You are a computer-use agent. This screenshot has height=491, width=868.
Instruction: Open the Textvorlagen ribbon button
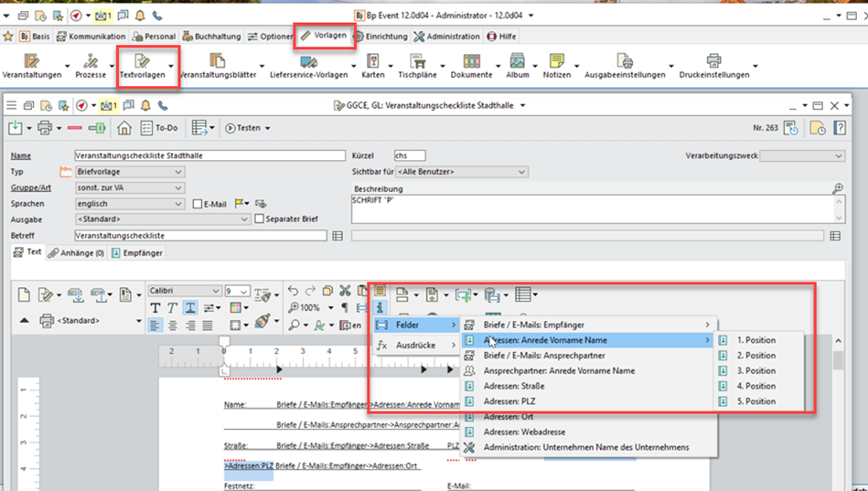pyautogui.click(x=141, y=67)
